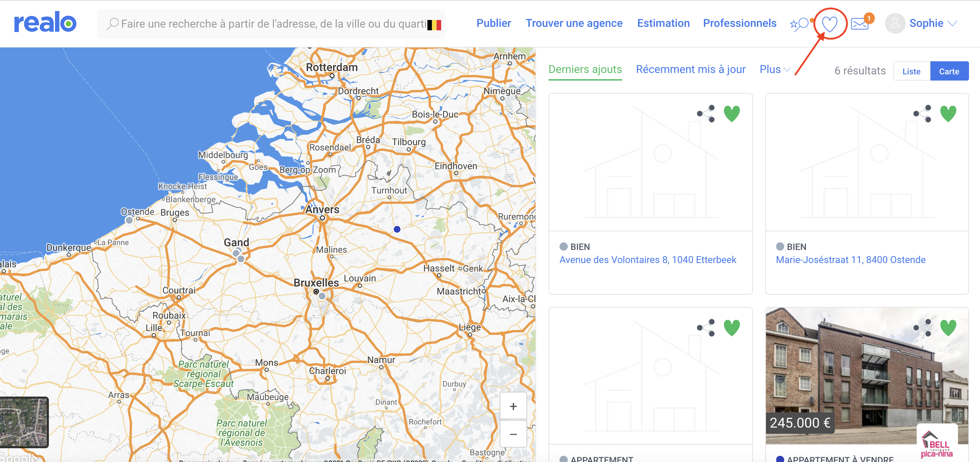This screenshot has height=462, width=980.
Task: Open the Etterbeek listing placeholder image
Action: pyautogui.click(x=650, y=162)
